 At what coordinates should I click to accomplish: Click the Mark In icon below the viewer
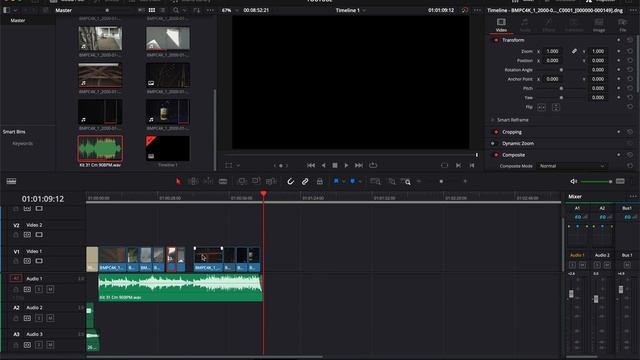tap(458, 165)
